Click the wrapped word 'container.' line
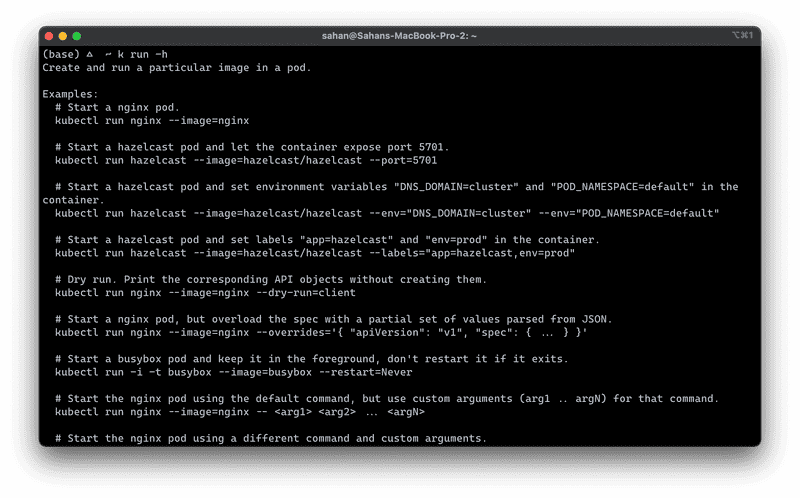The image size is (800, 498). coord(73,200)
